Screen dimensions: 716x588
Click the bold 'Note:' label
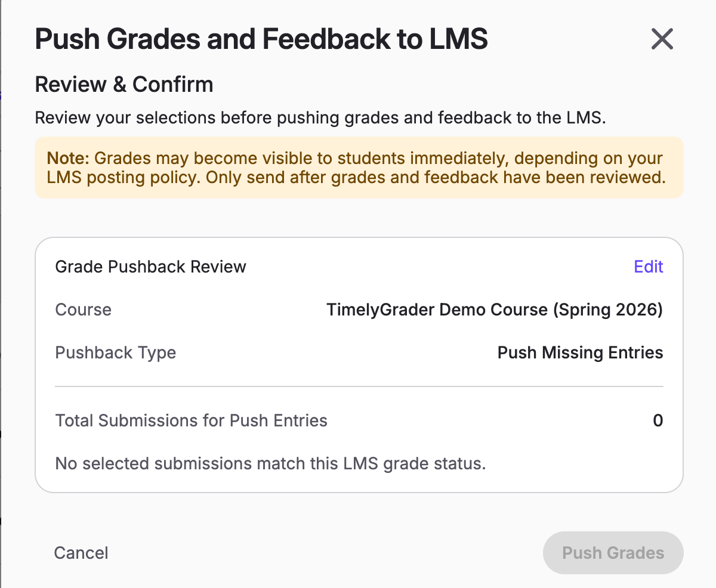[69, 159]
